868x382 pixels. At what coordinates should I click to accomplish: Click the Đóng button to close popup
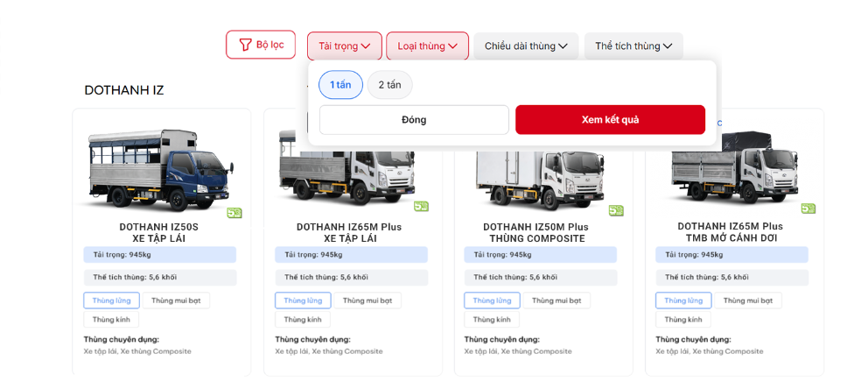pyautogui.click(x=414, y=120)
